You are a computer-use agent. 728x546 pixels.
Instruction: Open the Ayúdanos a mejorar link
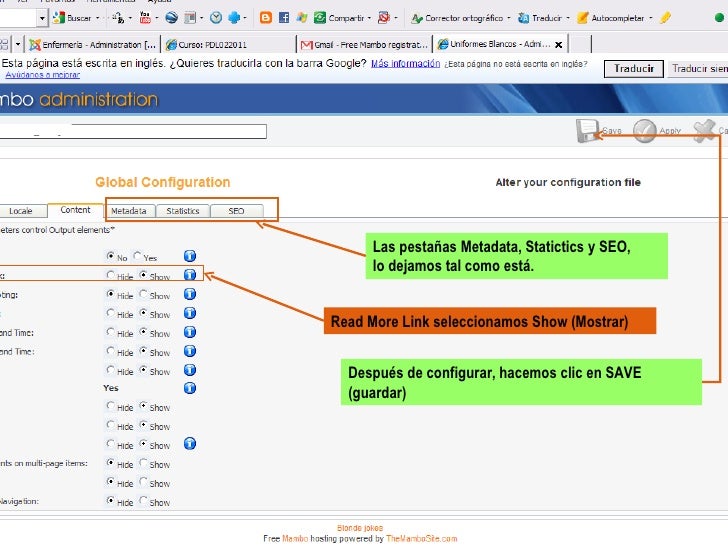point(43,75)
